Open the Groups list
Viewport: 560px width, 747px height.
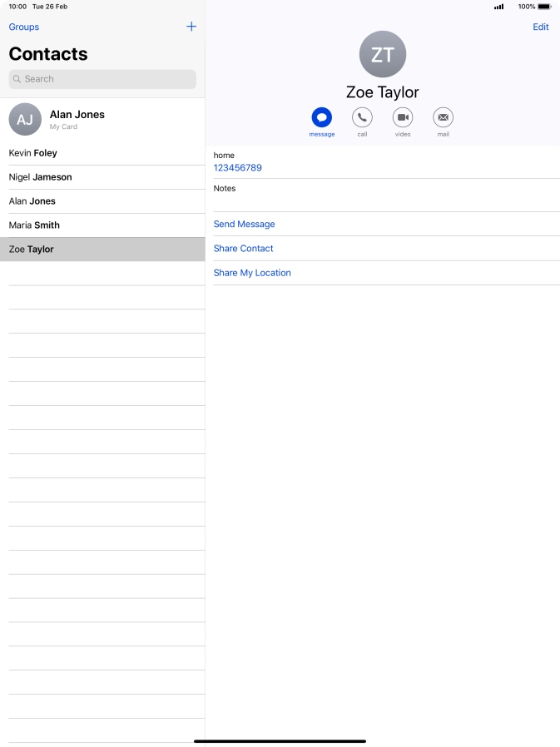pos(24,27)
